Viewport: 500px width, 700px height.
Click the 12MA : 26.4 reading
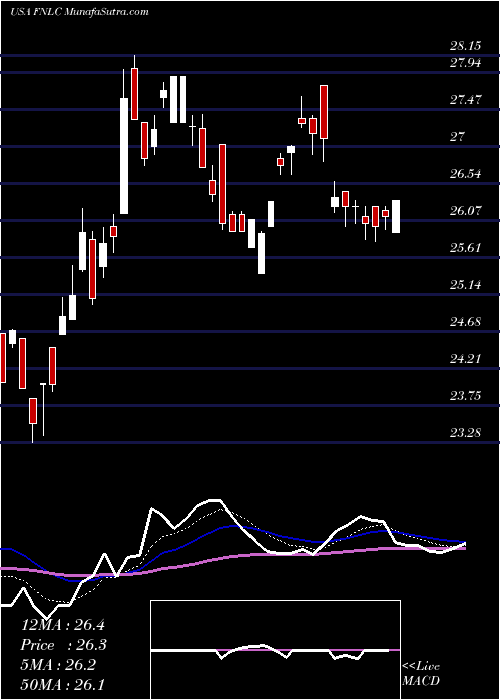(63, 625)
